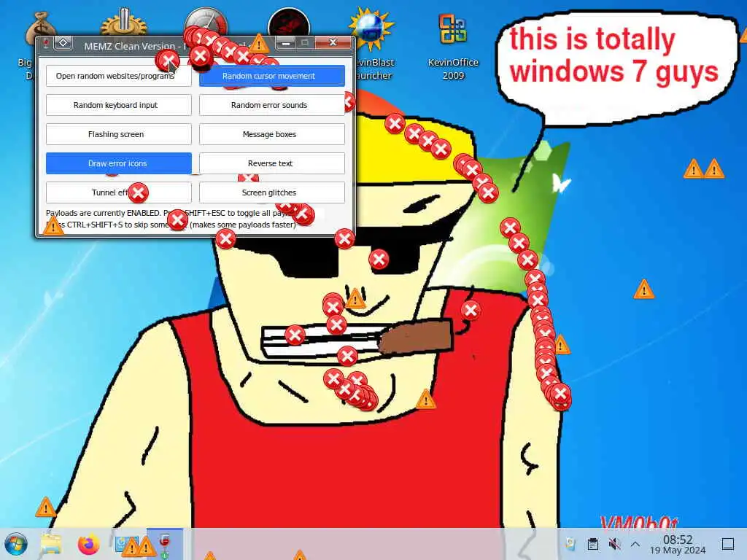
Task: Click the show desktop button in the tray corner
Action: tap(727, 544)
